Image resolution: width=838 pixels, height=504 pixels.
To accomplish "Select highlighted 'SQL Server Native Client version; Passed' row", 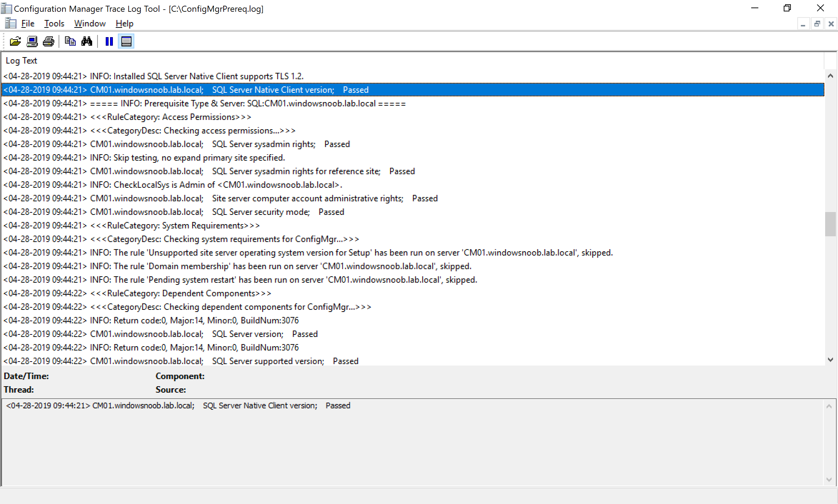I will click(x=413, y=90).
